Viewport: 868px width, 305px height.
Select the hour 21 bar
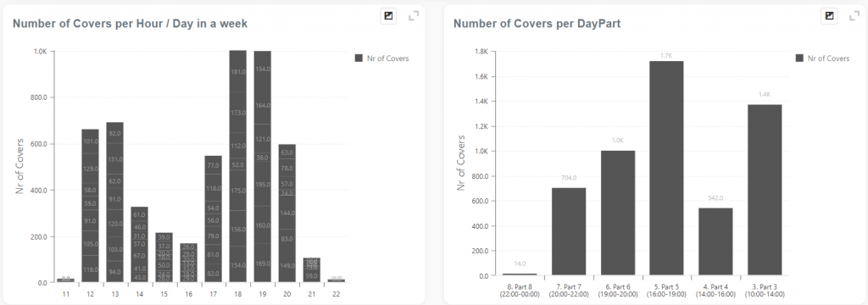tap(312, 270)
